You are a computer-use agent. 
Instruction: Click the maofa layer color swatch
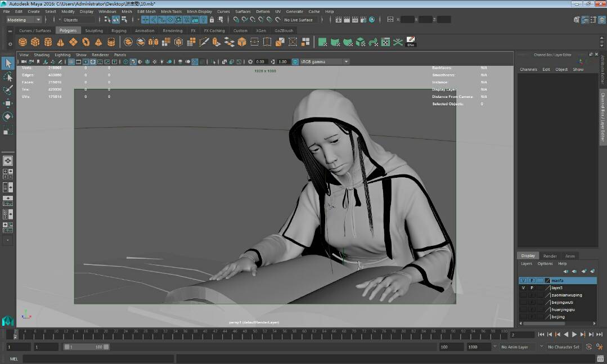click(547, 280)
